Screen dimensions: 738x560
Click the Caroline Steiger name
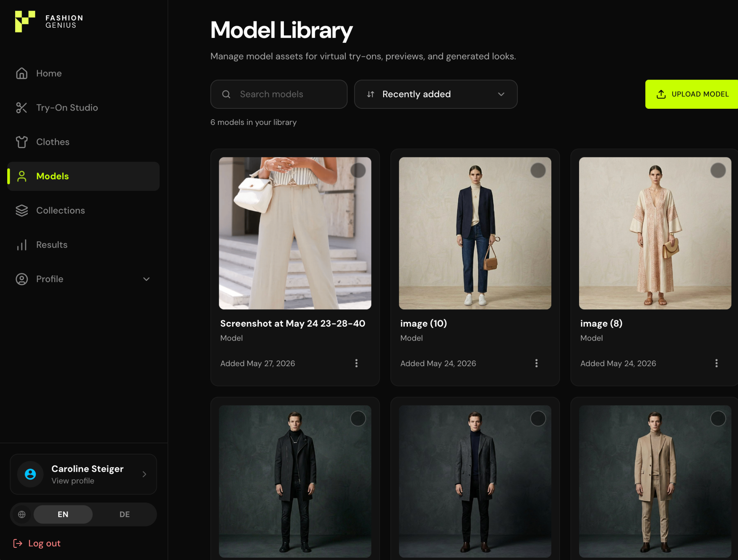[x=88, y=469]
